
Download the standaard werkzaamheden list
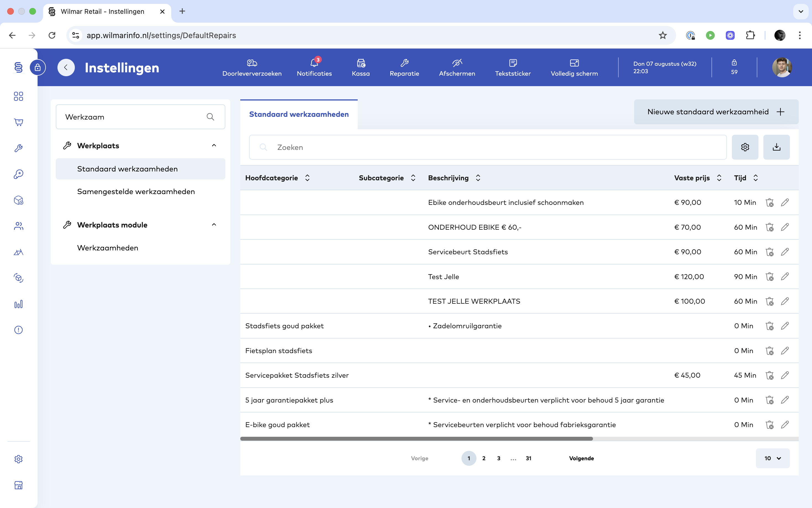click(x=776, y=147)
